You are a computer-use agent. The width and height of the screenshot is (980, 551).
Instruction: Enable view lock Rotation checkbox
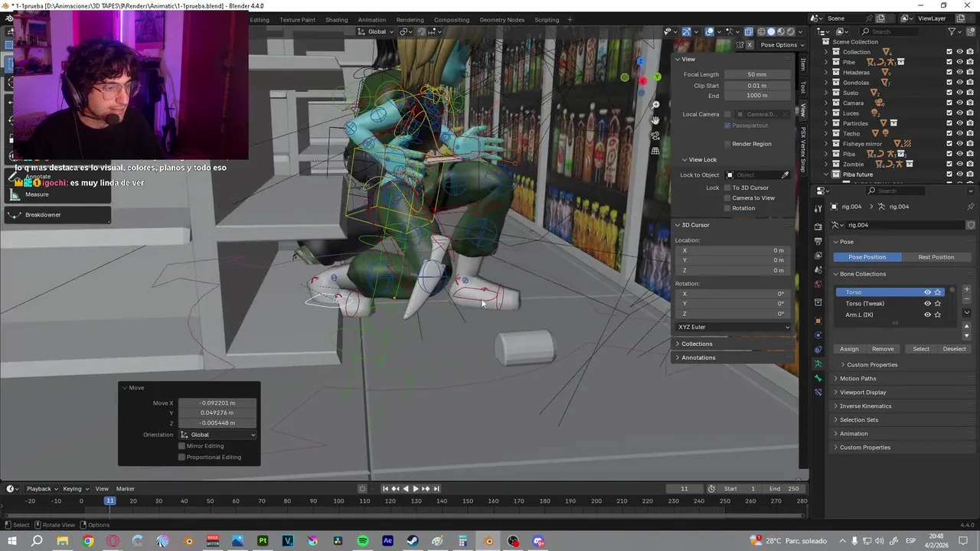[727, 208]
